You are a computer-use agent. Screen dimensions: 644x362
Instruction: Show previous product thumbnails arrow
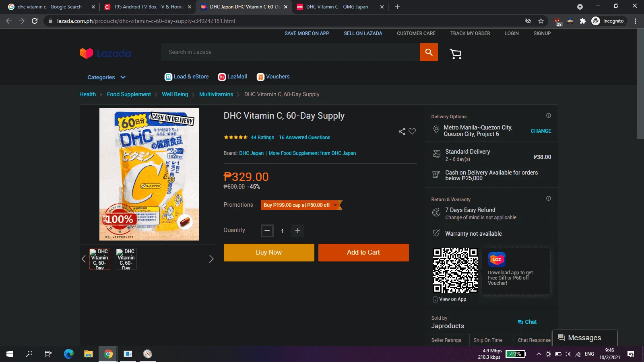point(84,259)
